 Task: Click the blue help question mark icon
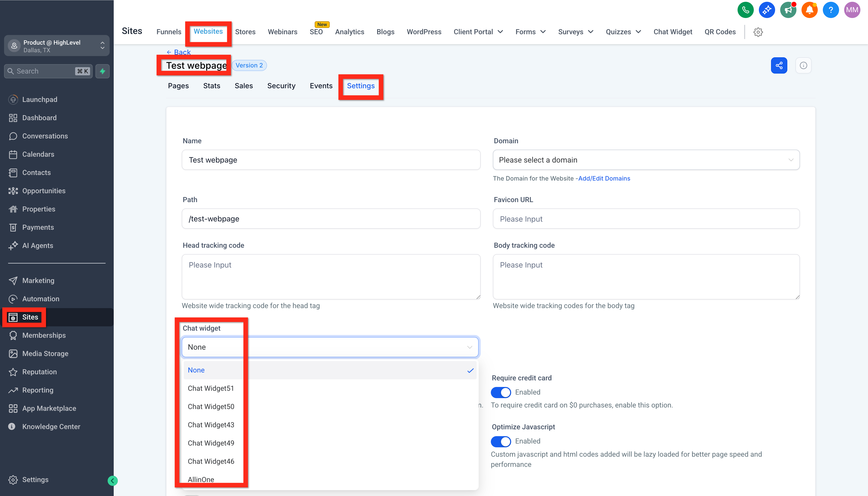click(x=830, y=10)
